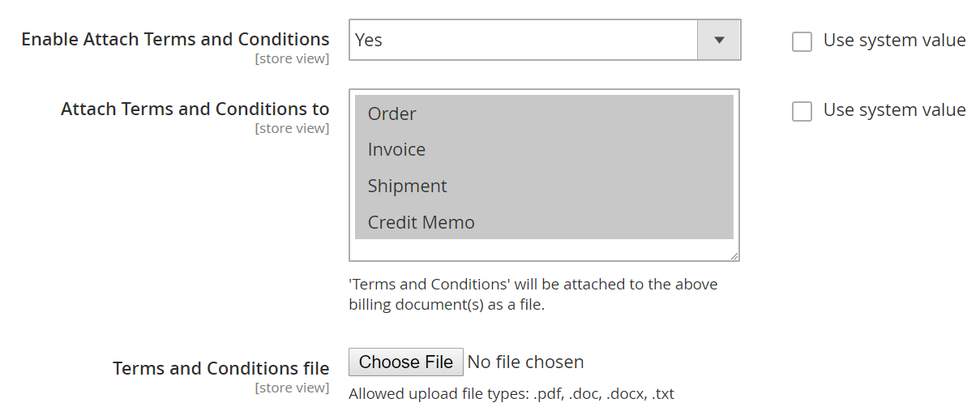This screenshot has height=420, width=980.
Task: Open the Enable Attach Terms dropdown arrow
Action: [x=719, y=40]
